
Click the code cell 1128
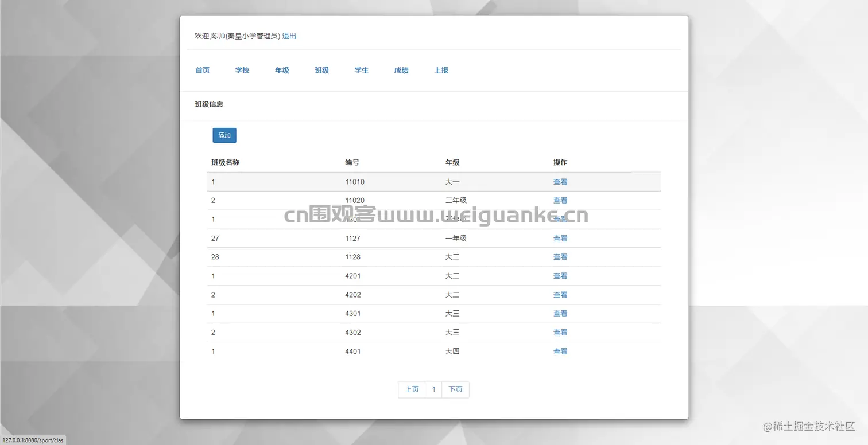tap(353, 257)
